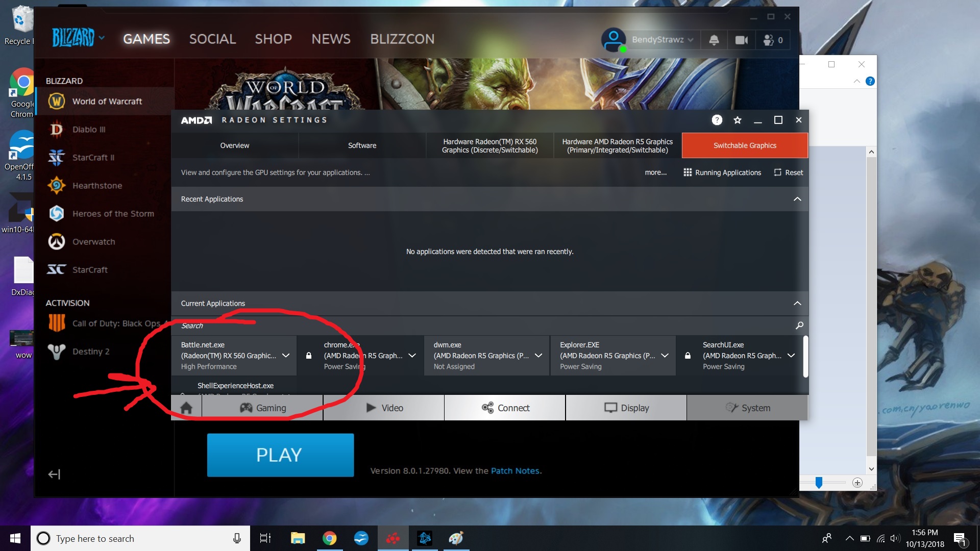This screenshot has height=551, width=980.
Task: Open the Video tab in Radeon Settings
Action: (x=384, y=408)
